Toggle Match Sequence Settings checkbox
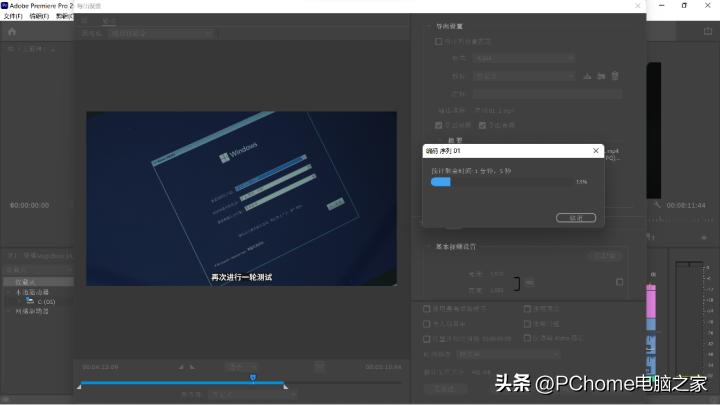 439,41
